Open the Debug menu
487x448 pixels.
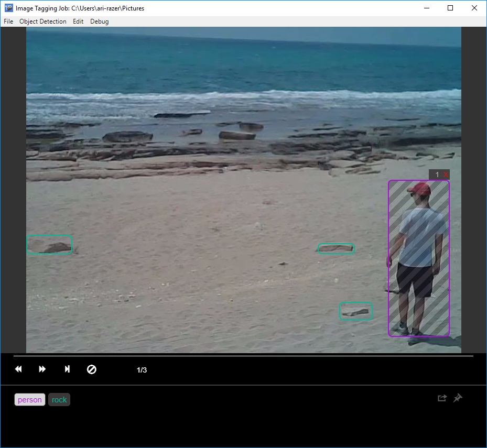pos(100,21)
